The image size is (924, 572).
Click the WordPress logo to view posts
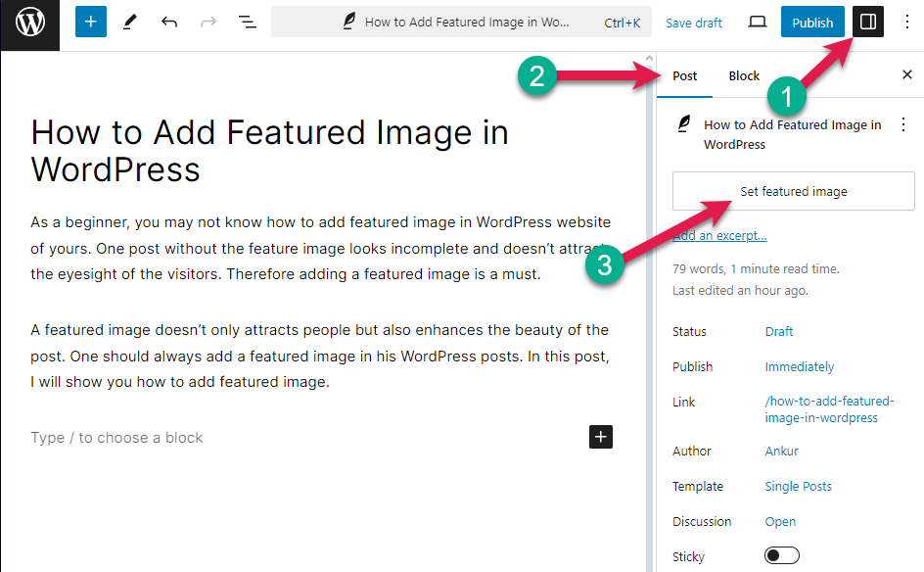[x=30, y=23]
